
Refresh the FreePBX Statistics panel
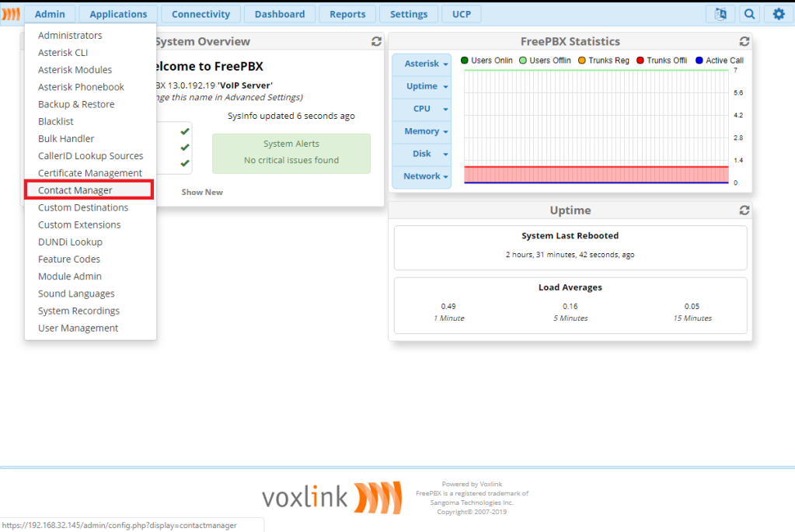tap(744, 41)
